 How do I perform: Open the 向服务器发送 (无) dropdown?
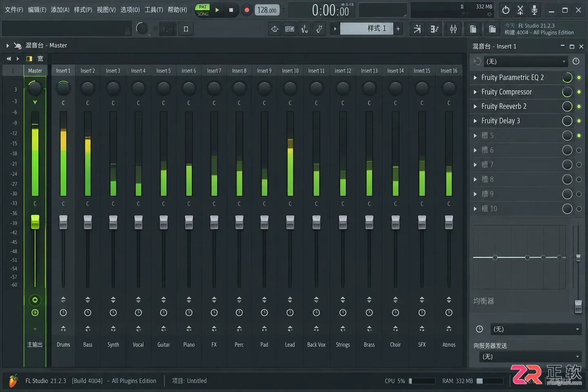pos(531,357)
